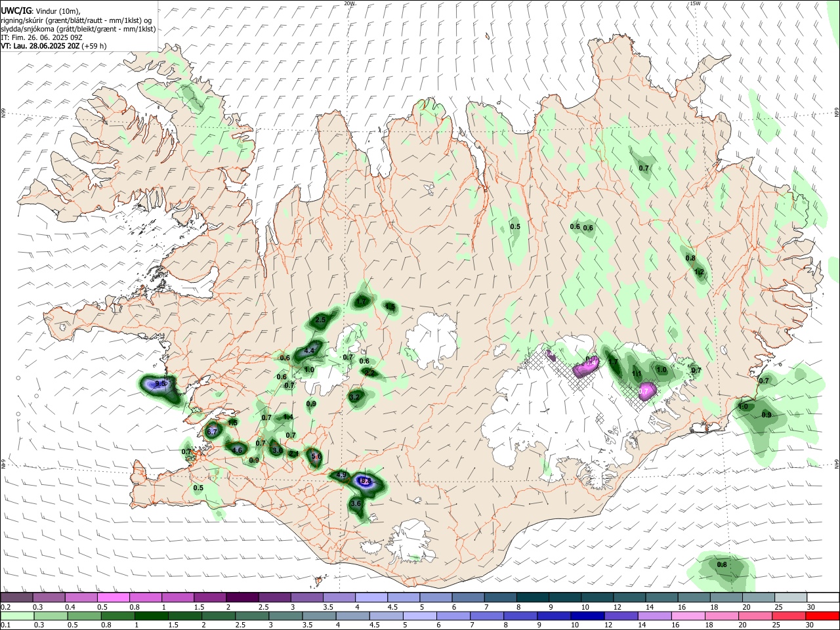840x630 pixels.
Task: Click the UWC/IG title text
Action: pyautogui.click(x=16, y=10)
